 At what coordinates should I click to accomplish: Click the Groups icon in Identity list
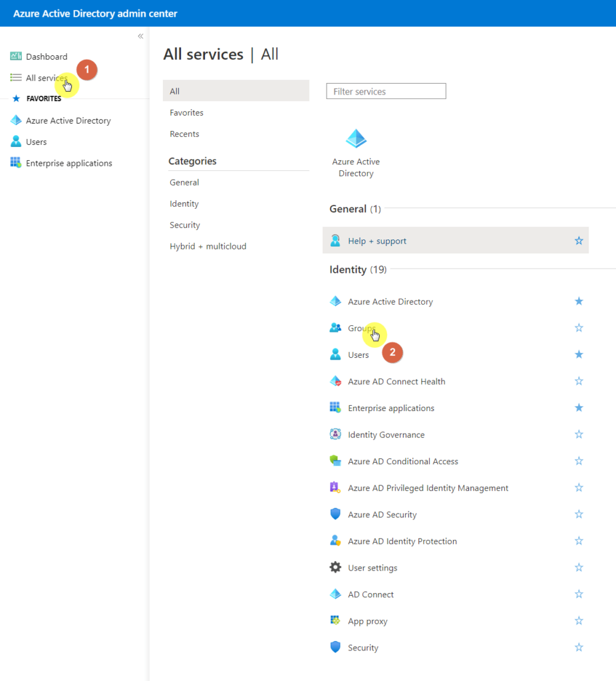click(x=335, y=328)
